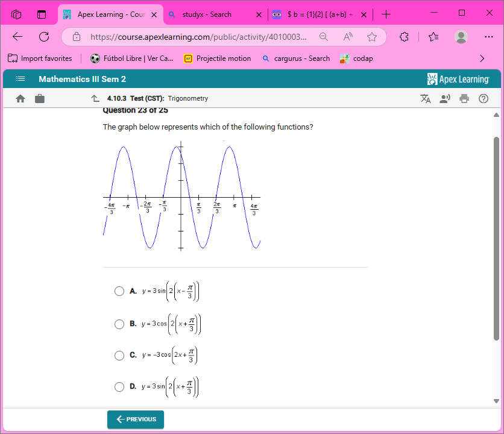Open the help question-mark icon
This screenshot has width=504, height=434.
pos(484,98)
